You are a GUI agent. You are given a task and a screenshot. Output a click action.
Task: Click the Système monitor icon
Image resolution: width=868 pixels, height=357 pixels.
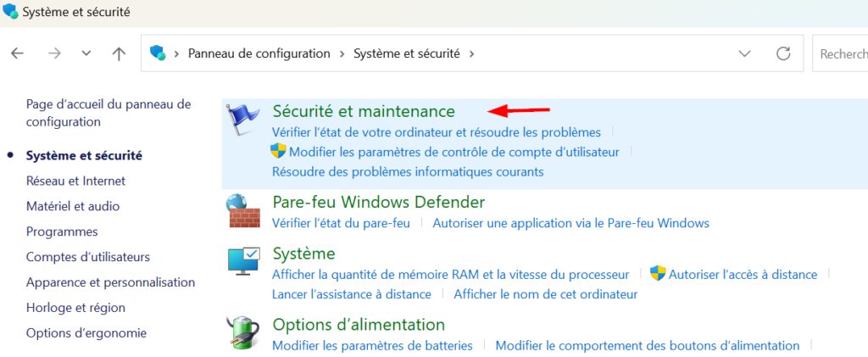[243, 260]
